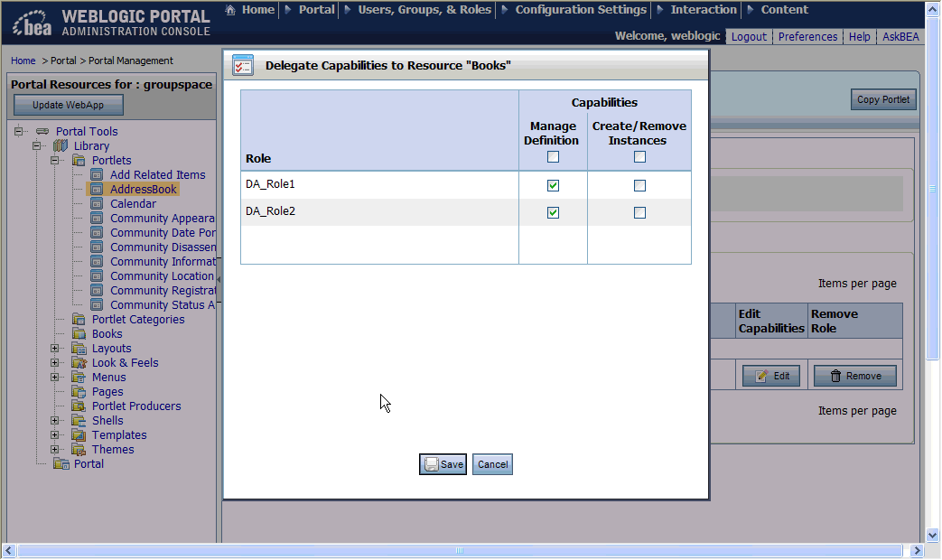The image size is (942, 560).
Task: Select the AddressBook portlet icon
Action: (x=96, y=189)
